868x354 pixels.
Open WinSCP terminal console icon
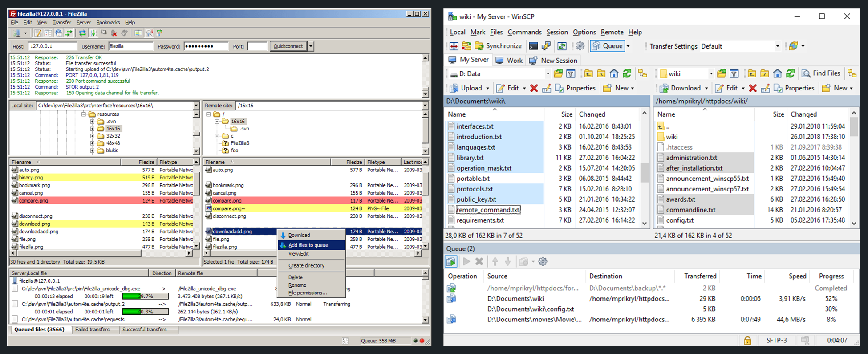[x=533, y=46]
